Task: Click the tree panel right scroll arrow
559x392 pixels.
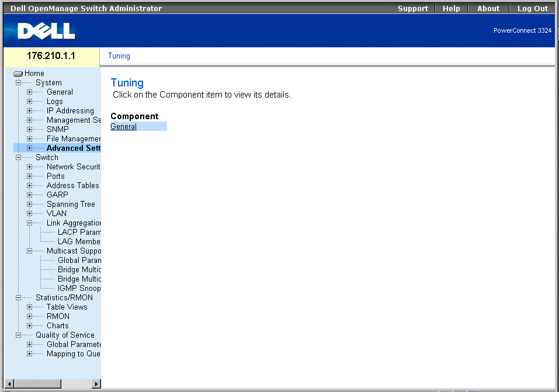Action: (96, 384)
